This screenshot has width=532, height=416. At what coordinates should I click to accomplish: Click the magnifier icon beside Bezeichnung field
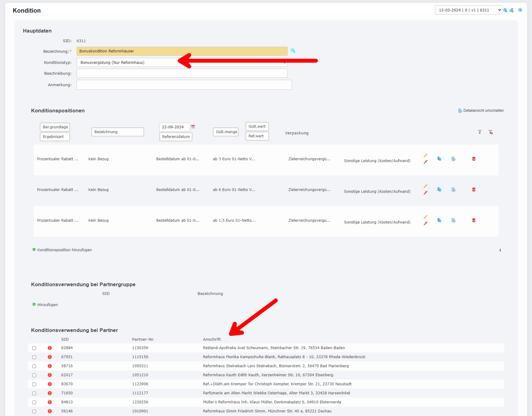click(x=293, y=51)
